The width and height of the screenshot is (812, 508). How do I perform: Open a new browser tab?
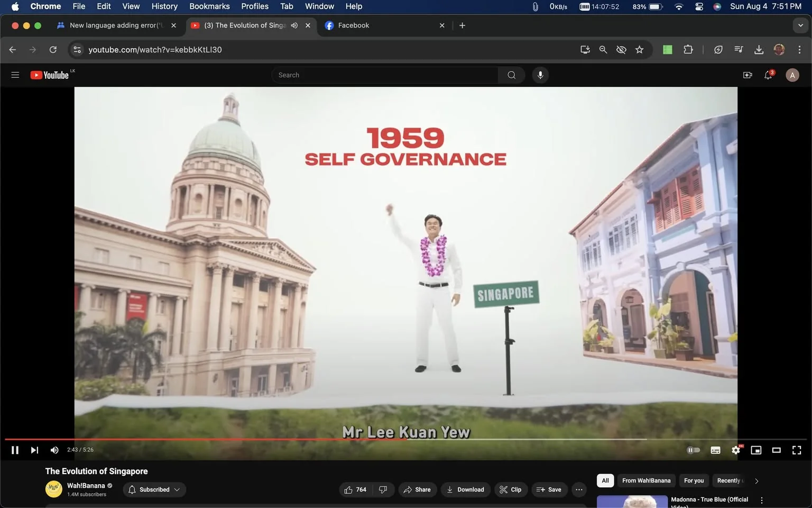tap(462, 25)
